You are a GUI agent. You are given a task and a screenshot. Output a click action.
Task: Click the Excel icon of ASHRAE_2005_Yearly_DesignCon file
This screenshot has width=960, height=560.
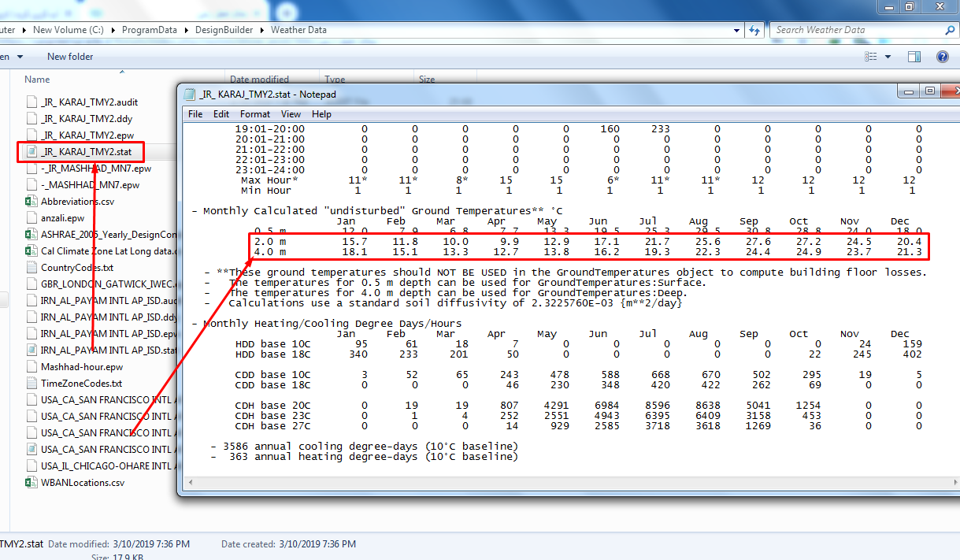pyautogui.click(x=32, y=234)
